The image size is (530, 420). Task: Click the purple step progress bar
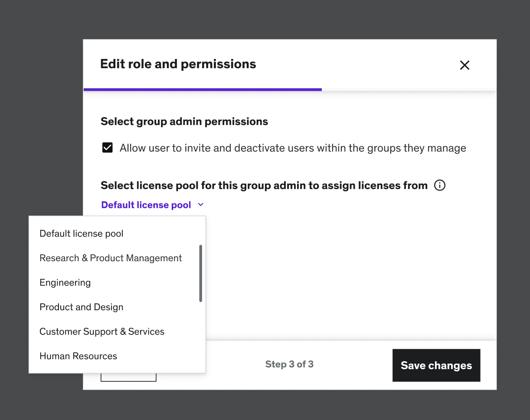point(203,89)
